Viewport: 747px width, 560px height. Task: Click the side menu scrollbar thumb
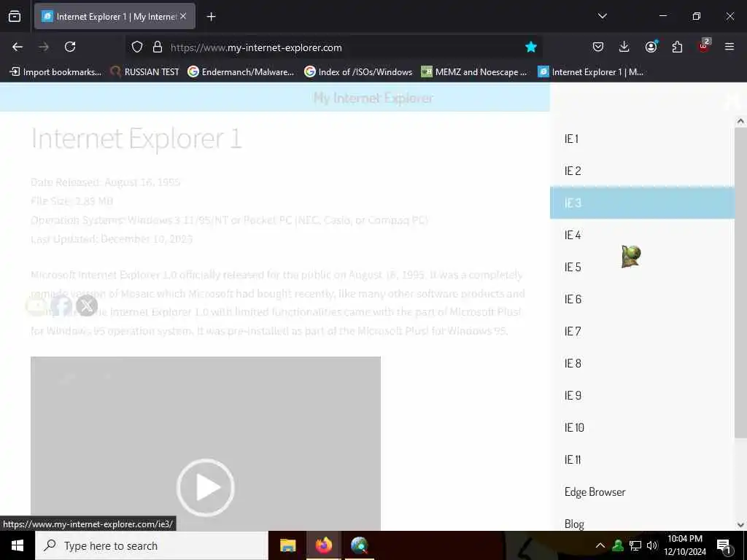[740, 282]
